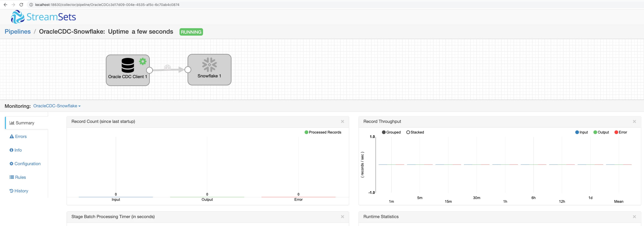Open the Rules tab
Screen dimensions: 644x226
click(18, 177)
